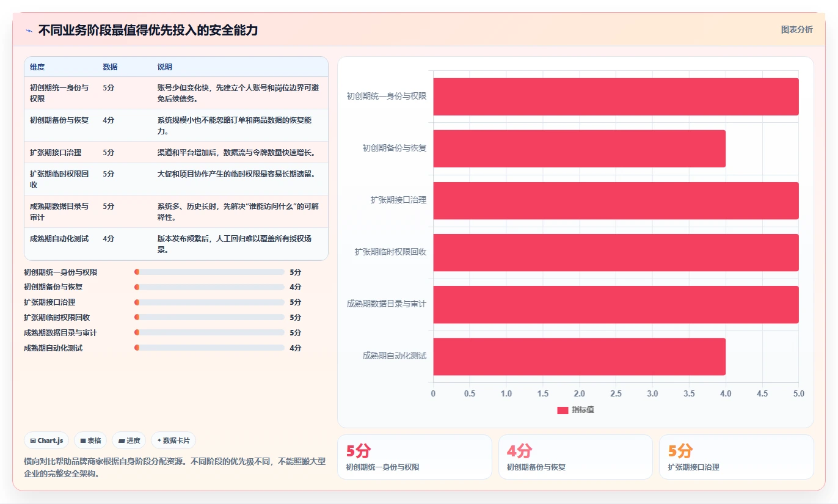Click the 4分 score in table row 成熟期自动化测试

point(109,239)
